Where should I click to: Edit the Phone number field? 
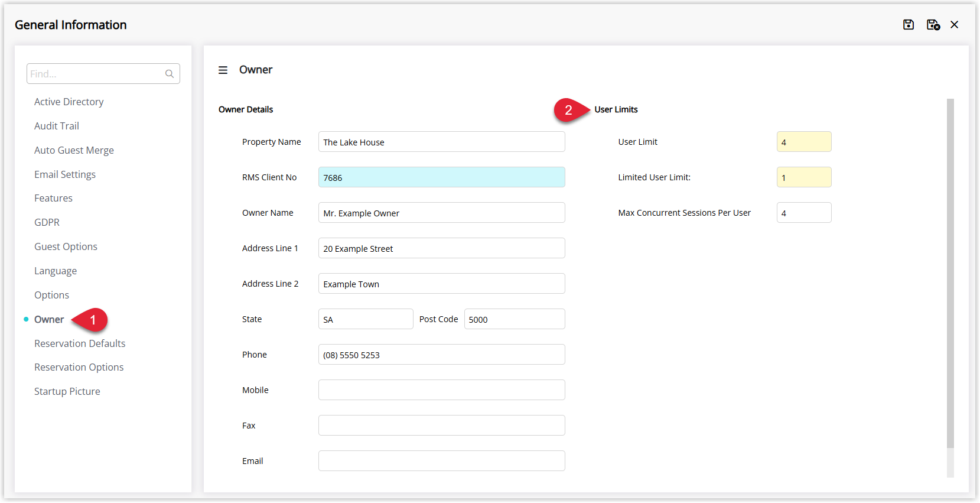point(441,355)
